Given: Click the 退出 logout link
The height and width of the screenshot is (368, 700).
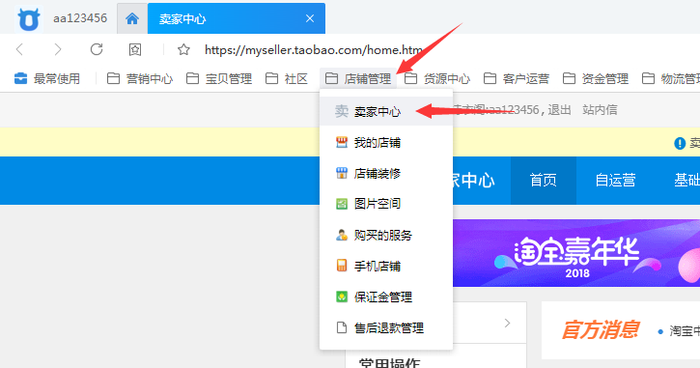Looking at the screenshot, I should pyautogui.click(x=559, y=109).
